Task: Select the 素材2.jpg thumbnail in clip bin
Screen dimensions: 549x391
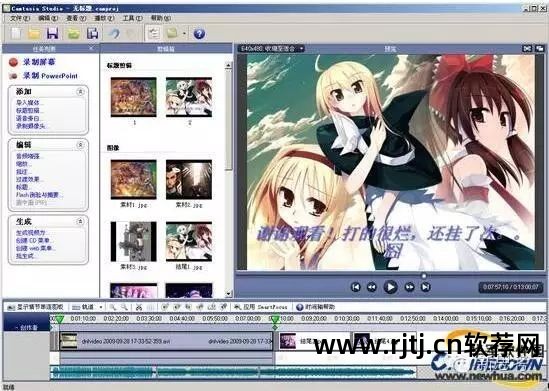Action: point(189,180)
